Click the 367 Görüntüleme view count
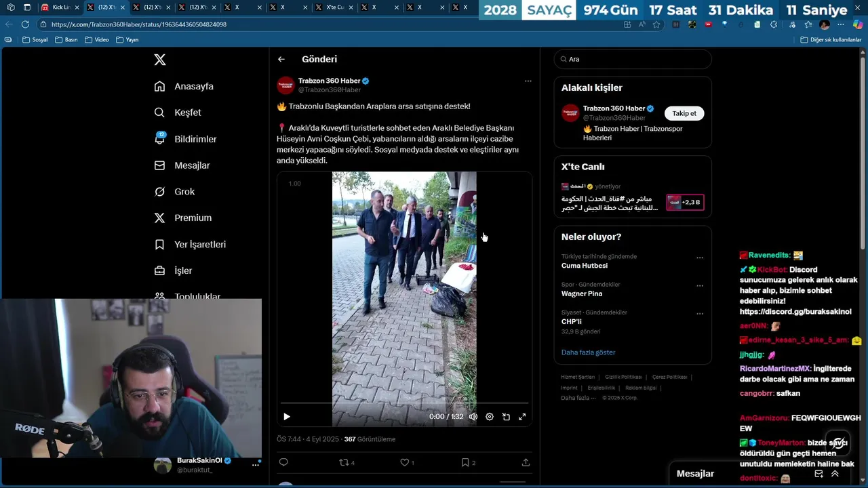The image size is (868, 488). tap(370, 439)
